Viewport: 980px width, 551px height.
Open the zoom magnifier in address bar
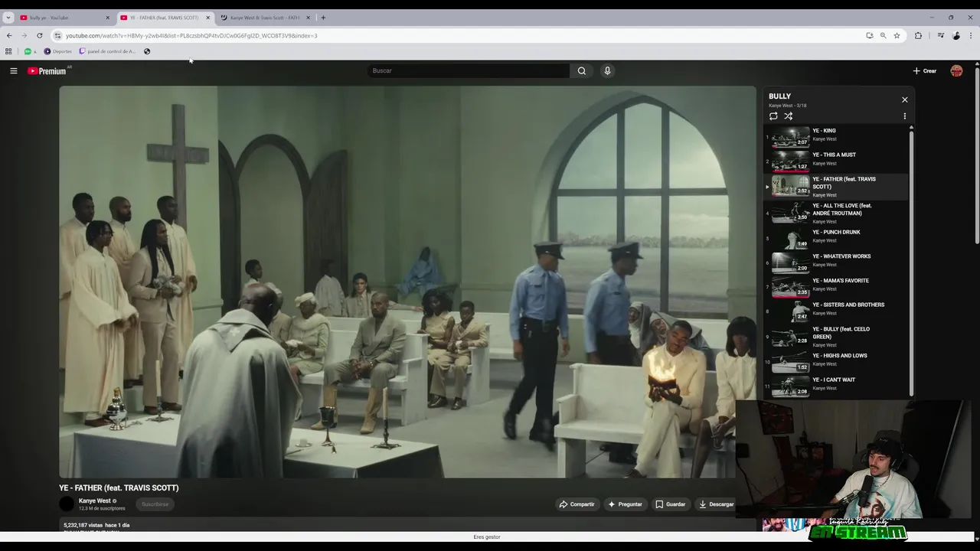click(883, 35)
